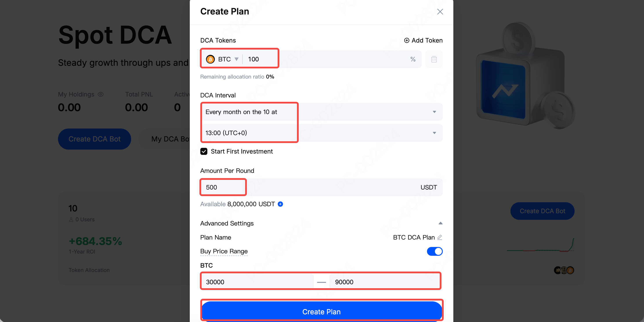Screen dimensions: 644x322
Task: Submit the blue Create Plan button
Action: (x=322, y=311)
